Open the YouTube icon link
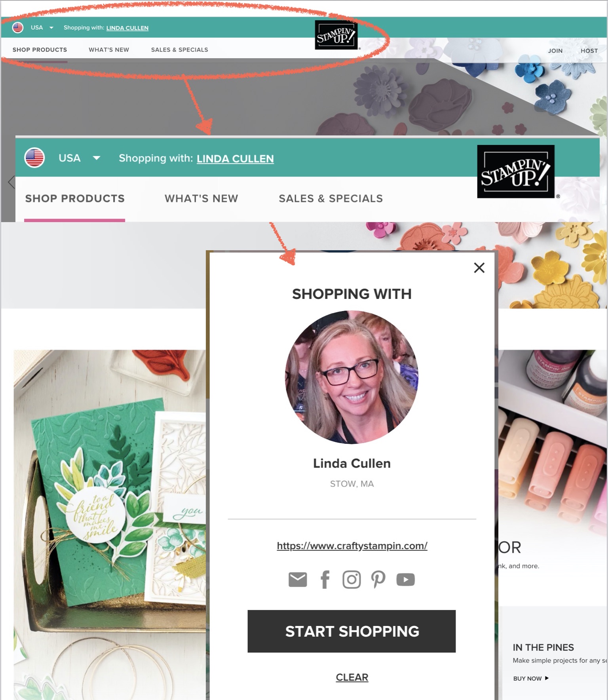This screenshot has height=700, width=608. click(x=406, y=580)
